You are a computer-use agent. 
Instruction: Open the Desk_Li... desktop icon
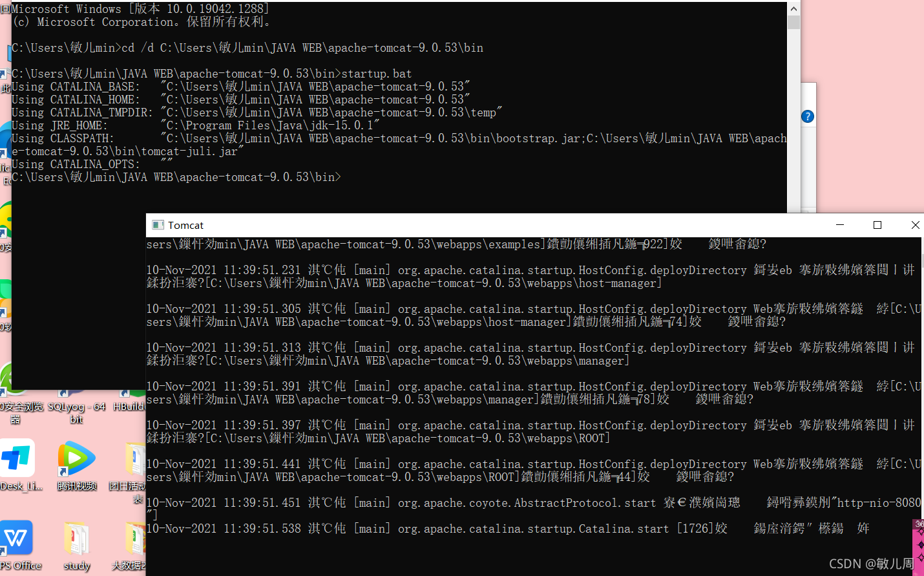tap(18, 465)
